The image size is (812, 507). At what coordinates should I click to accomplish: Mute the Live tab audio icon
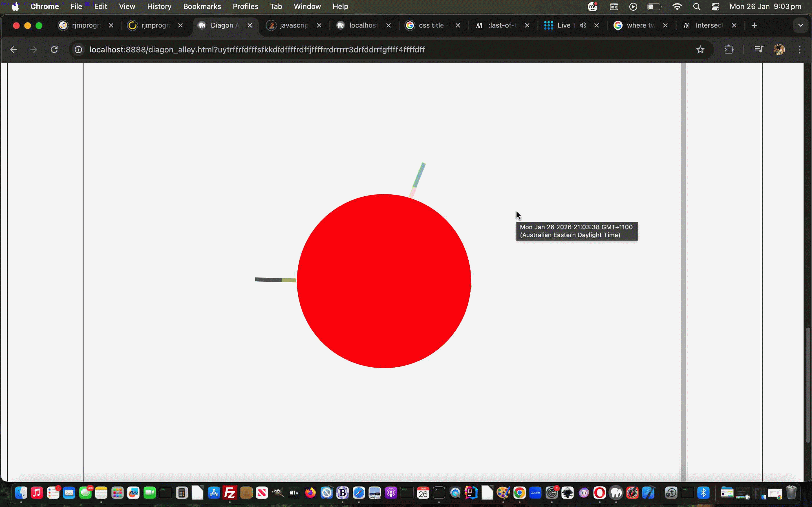pos(583,25)
